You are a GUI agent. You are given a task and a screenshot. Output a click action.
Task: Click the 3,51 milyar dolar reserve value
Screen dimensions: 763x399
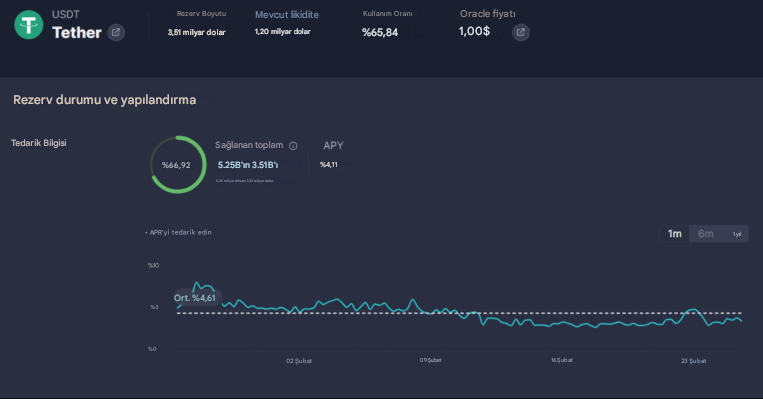point(197,33)
